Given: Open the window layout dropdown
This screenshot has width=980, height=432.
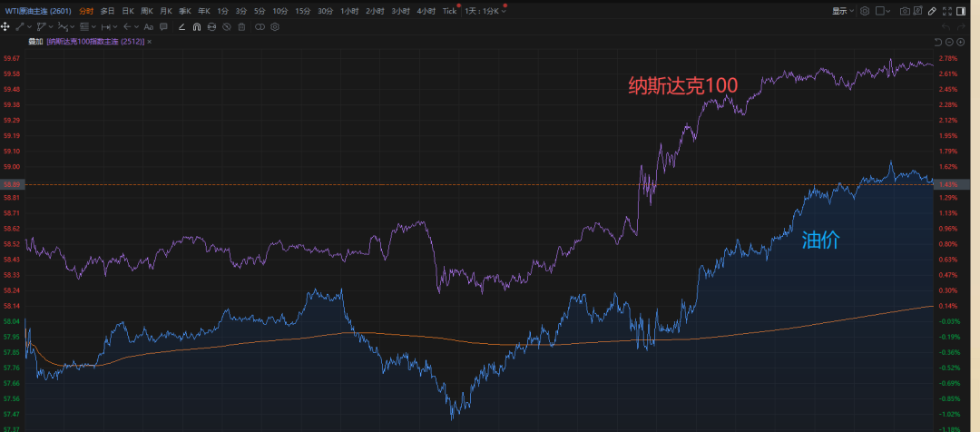Looking at the screenshot, I should (x=883, y=11).
